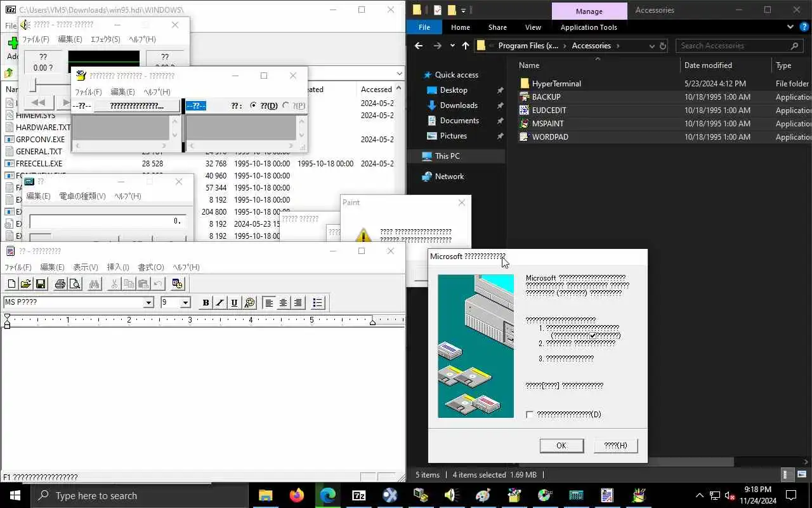Toggle Bullets list in WordPad format bar
Image resolution: width=812 pixels, height=508 pixels.
[x=318, y=303]
